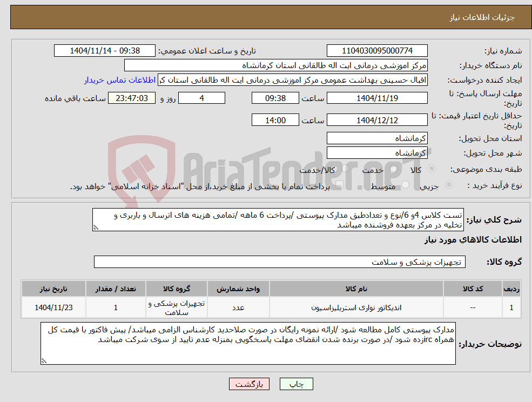Click the label شرح کلی نیاز
Viewport: 532px width, 402px height.
click(x=494, y=220)
